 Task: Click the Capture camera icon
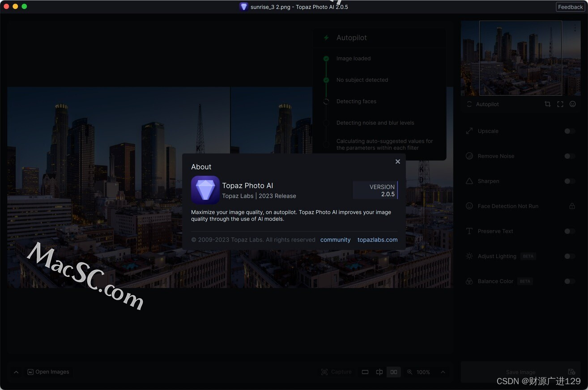pos(324,372)
